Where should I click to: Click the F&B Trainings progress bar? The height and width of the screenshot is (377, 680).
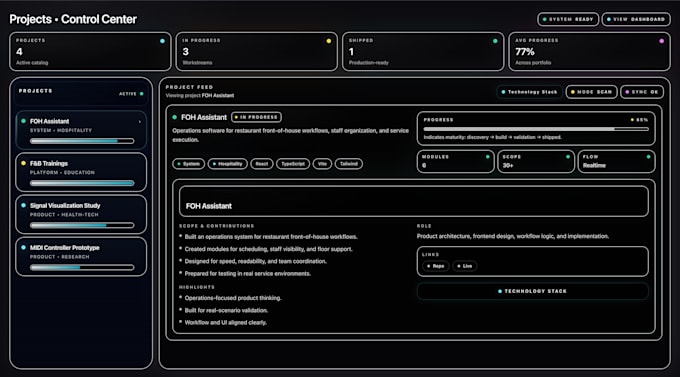click(x=82, y=183)
